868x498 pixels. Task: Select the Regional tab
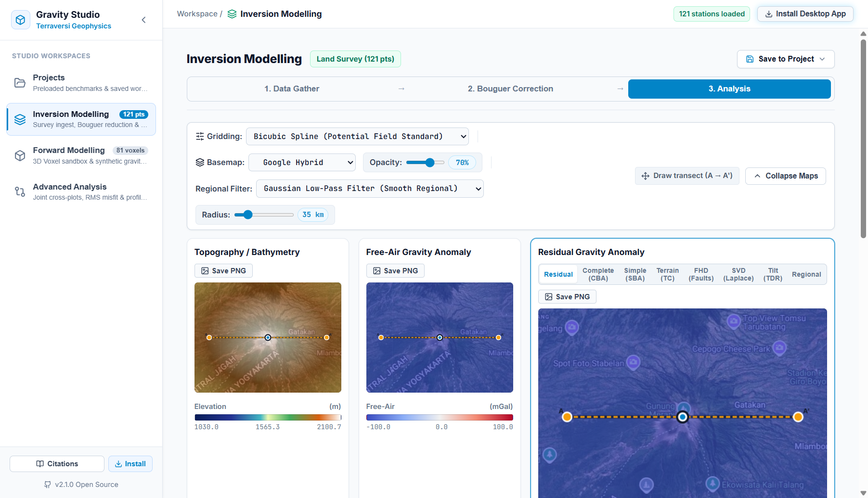pyautogui.click(x=806, y=274)
